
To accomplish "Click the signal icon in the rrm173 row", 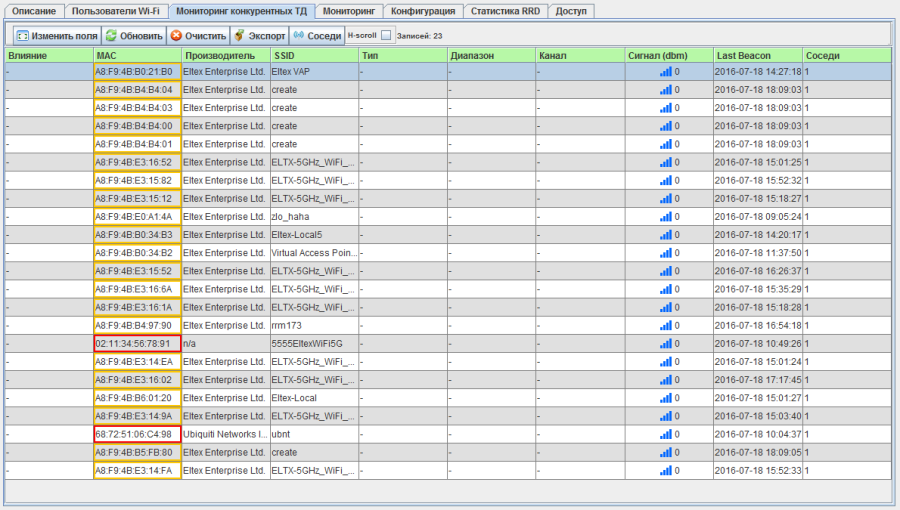I will tap(665, 325).
